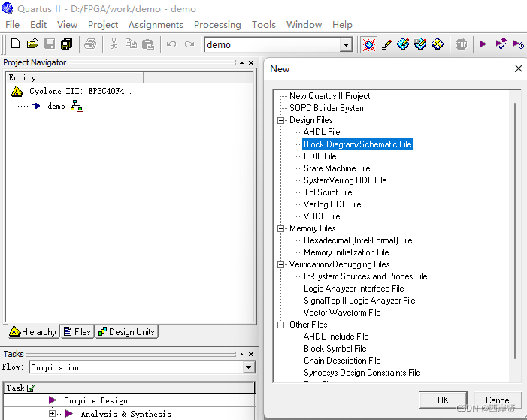Click the Print toolbar icon
This screenshot has height=420, width=527.
pos(90,44)
